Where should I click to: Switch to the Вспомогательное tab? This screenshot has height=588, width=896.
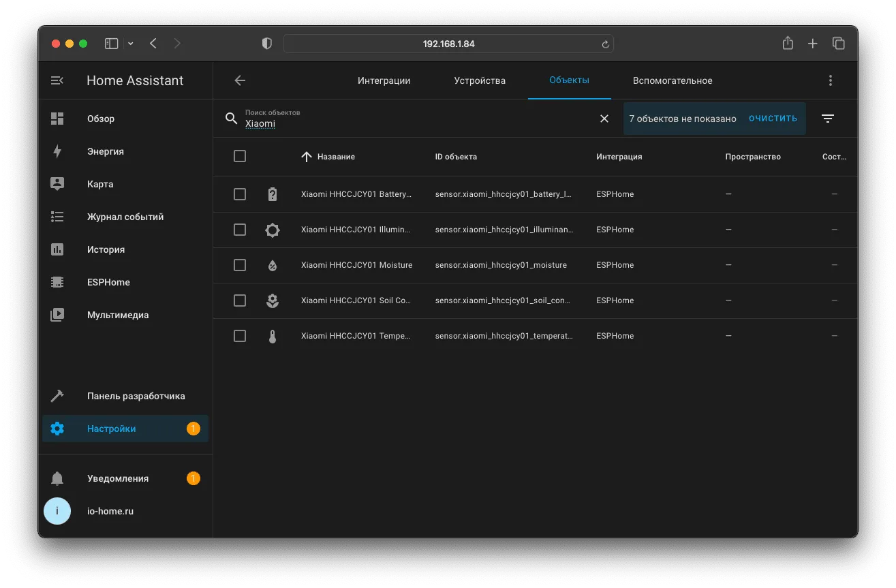(x=673, y=80)
